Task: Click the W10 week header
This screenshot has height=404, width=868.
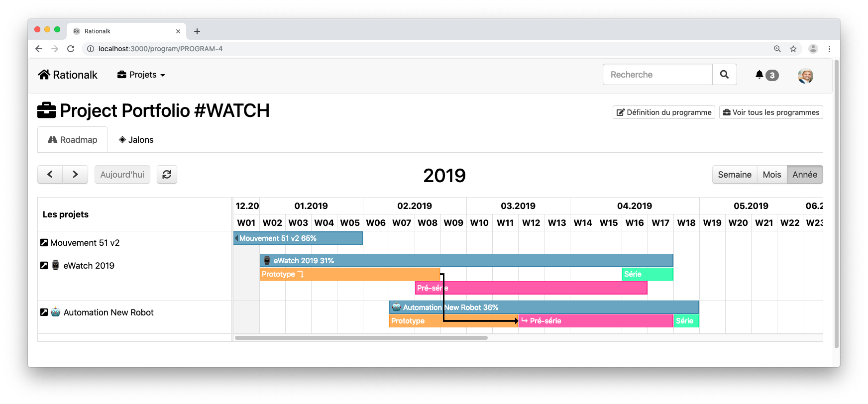Action: [x=479, y=223]
